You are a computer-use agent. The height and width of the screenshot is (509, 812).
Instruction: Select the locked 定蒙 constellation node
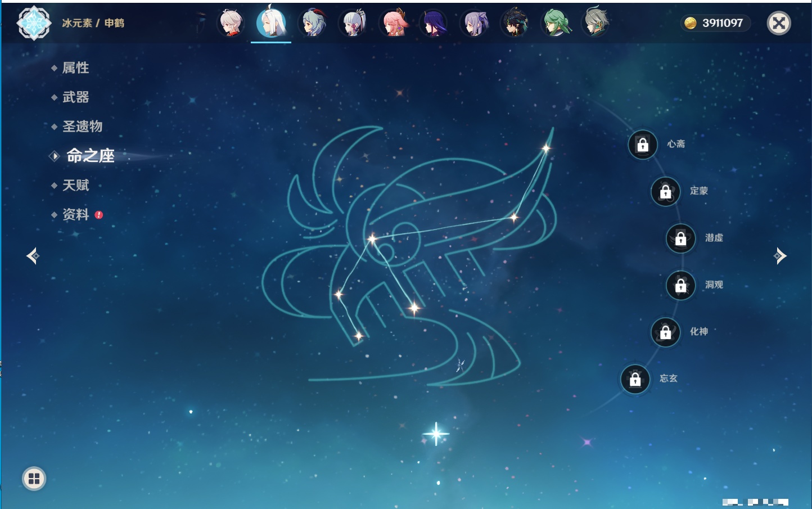pos(665,192)
